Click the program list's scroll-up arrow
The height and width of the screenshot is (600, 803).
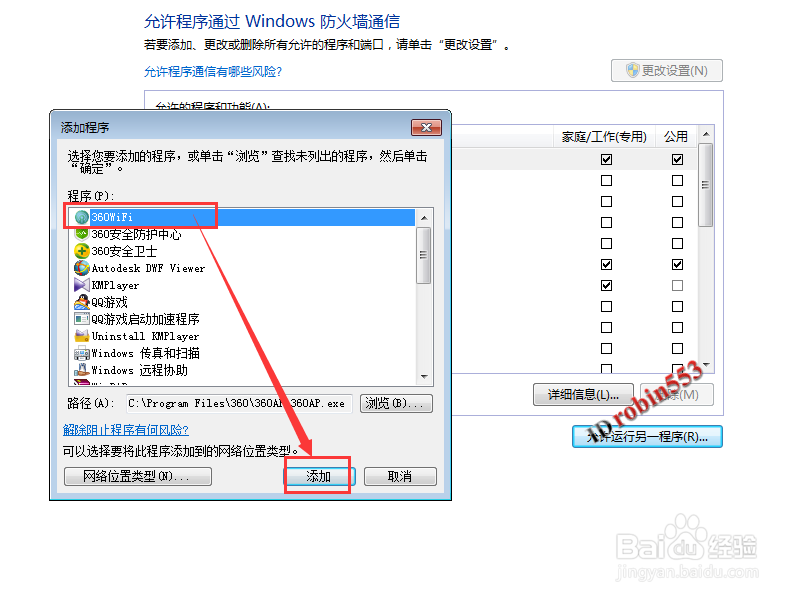pyautogui.click(x=424, y=218)
